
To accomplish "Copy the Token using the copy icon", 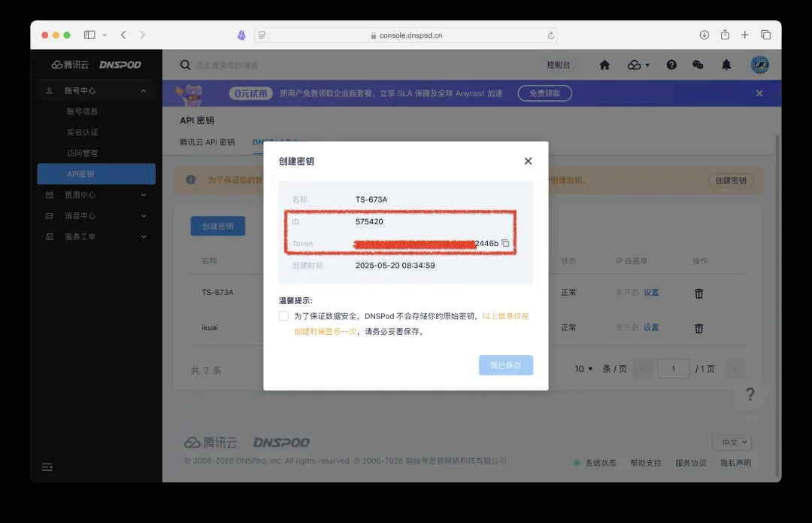I will [506, 243].
